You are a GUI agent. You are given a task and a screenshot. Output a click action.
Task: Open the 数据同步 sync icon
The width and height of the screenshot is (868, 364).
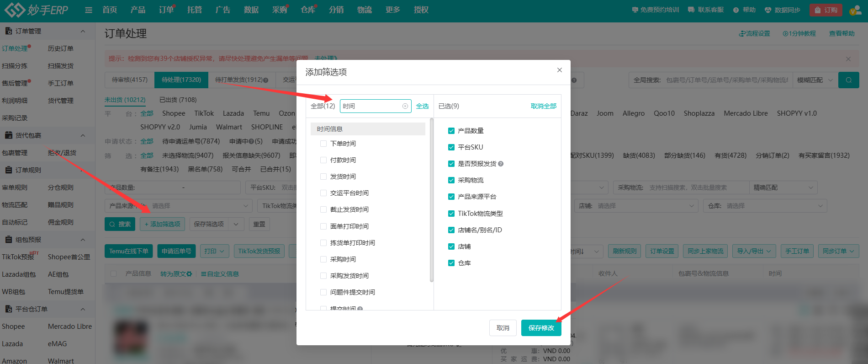click(x=768, y=10)
